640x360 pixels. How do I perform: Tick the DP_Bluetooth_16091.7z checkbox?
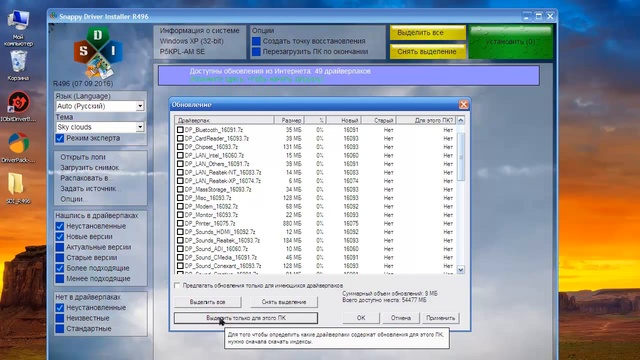[180, 130]
